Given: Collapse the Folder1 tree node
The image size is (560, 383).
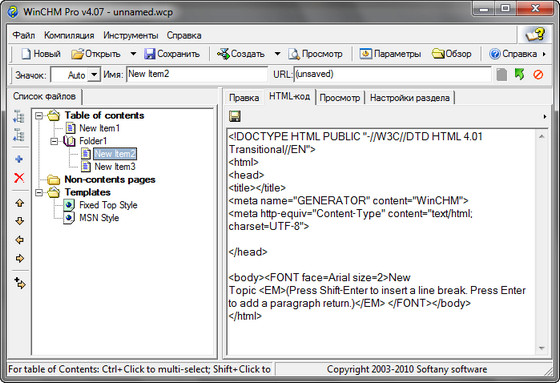Looking at the screenshot, I should pyautogui.click(x=54, y=141).
